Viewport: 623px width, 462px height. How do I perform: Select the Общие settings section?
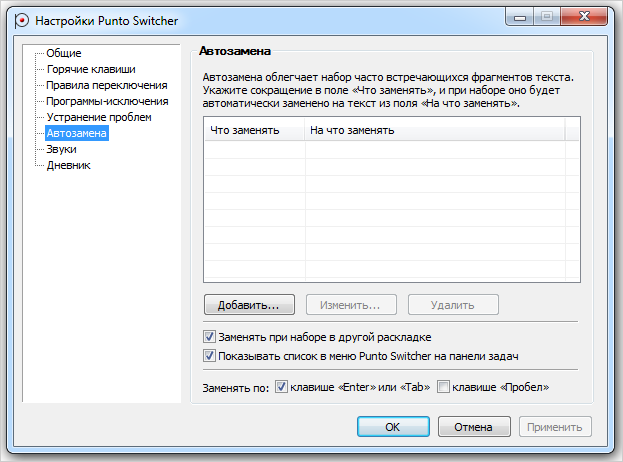(x=64, y=53)
